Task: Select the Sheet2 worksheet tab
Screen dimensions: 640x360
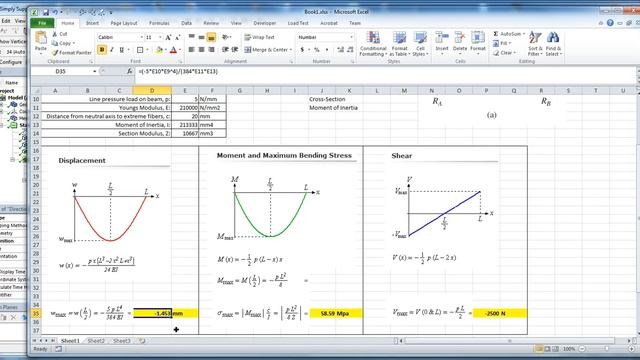Action: tap(96, 341)
